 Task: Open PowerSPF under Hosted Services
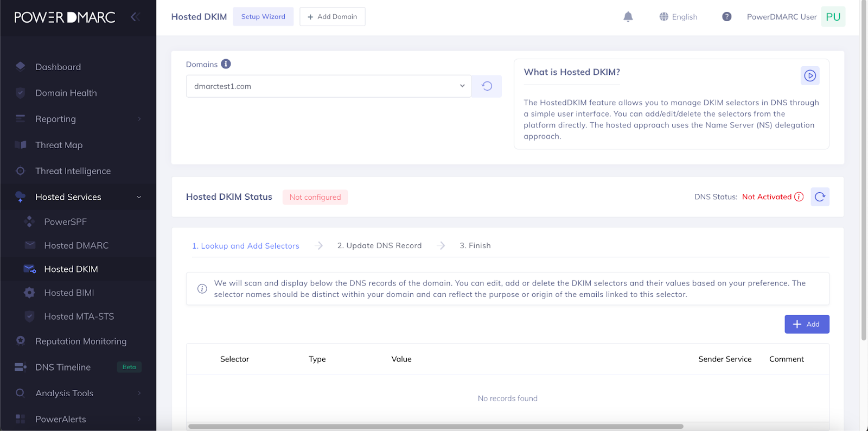(x=66, y=221)
